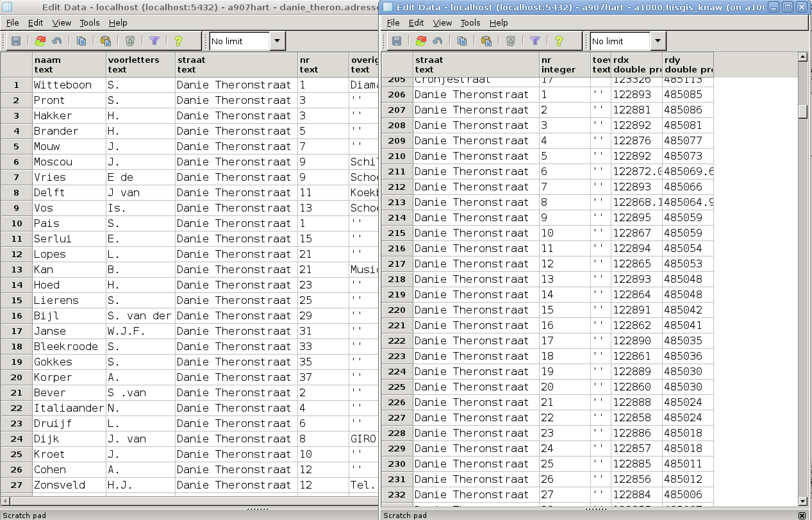The image size is (812, 520).
Task: Select the rdy cell 485085
Action: click(688, 94)
